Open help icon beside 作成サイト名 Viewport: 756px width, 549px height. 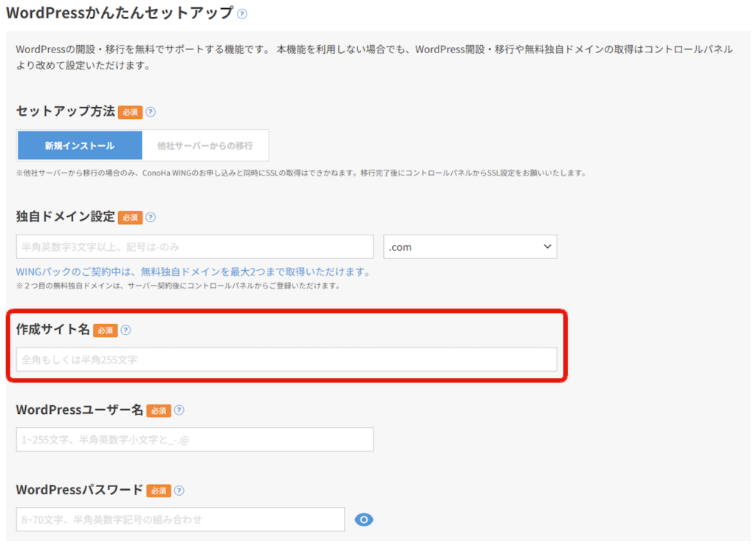[x=126, y=331]
